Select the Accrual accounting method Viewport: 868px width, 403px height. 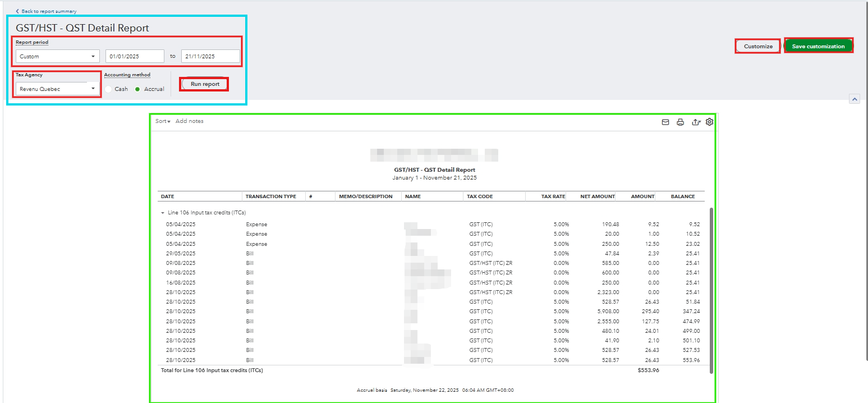(137, 89)
